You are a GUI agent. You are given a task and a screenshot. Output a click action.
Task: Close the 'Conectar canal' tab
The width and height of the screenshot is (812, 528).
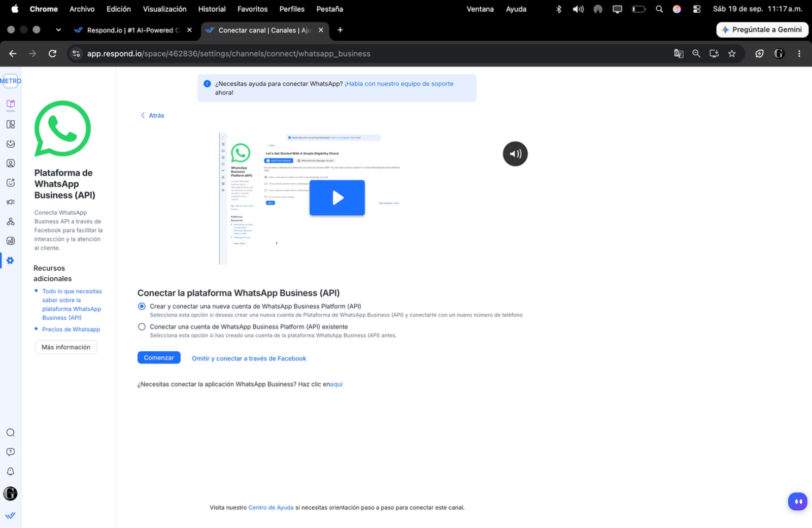click(x=321, y=30)
